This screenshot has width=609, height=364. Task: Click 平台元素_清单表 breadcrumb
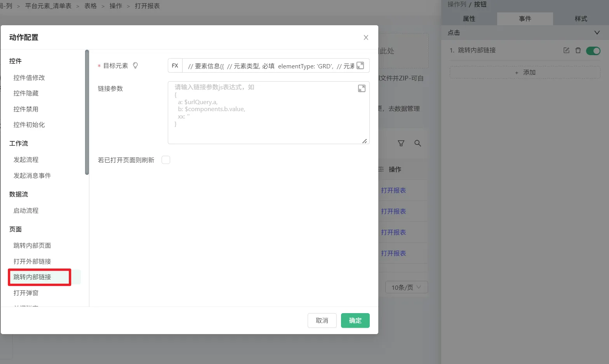point(48,6)
